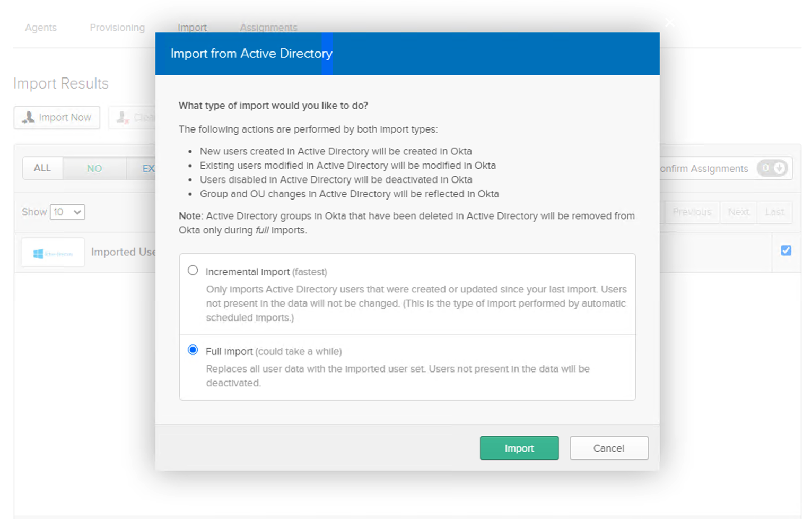Open the Show entries count dropdown

tap(67, 212)
